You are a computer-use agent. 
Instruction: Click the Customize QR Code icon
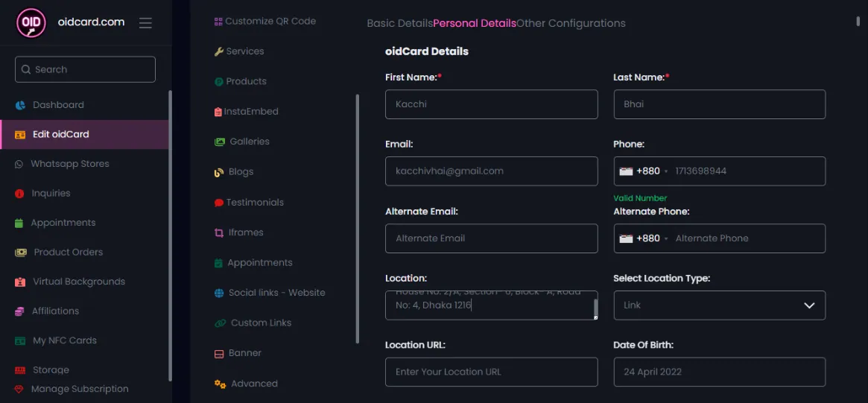pos(218,22)
